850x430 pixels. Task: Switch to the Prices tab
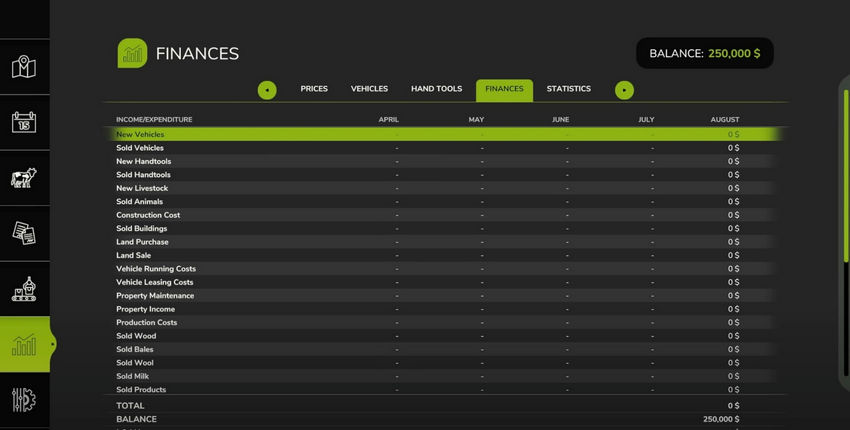314,89
